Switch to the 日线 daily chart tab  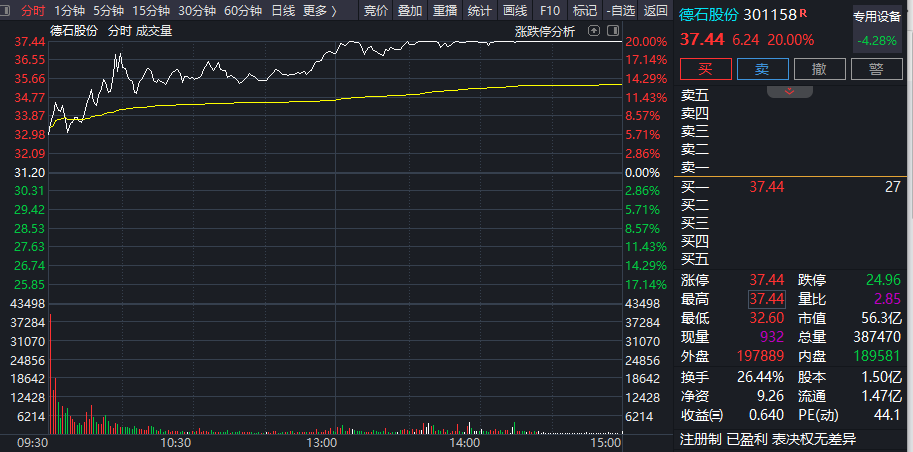[283, 11]
